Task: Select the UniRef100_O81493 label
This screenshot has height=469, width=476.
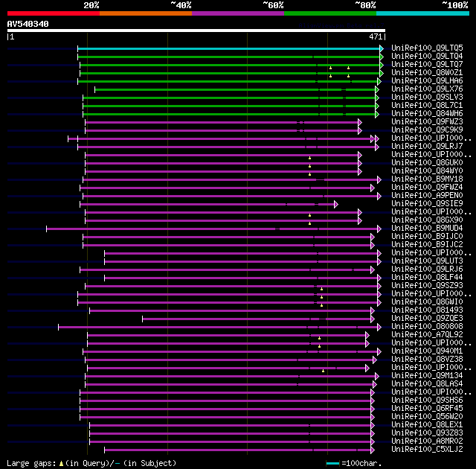Action: point(427,310)
